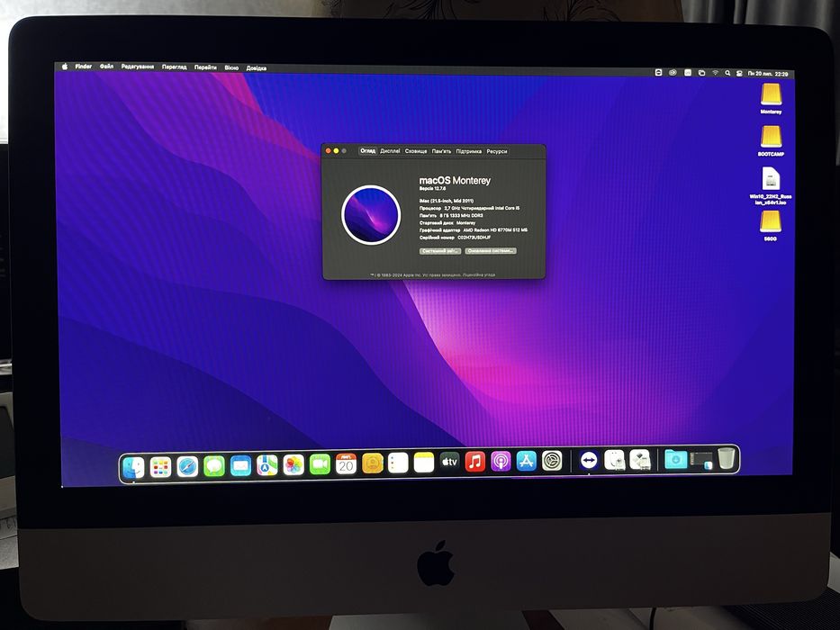Image resolution: width=840 pixels, height=630 pixels.
Task: Open the Mail app in the Dock
Action: coord(240,465)
